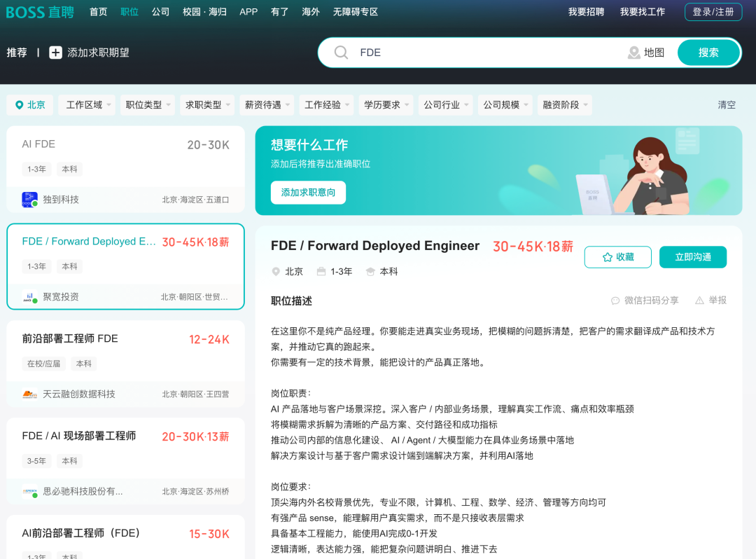Screen dimensions: 756x559
Task: Open 校园·海归 in top navigation
Action: (x=204, y=12)
